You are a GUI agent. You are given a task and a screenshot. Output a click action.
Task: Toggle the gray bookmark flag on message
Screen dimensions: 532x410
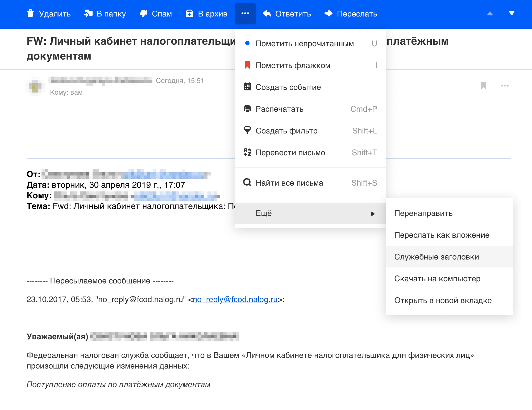(483, 86)
